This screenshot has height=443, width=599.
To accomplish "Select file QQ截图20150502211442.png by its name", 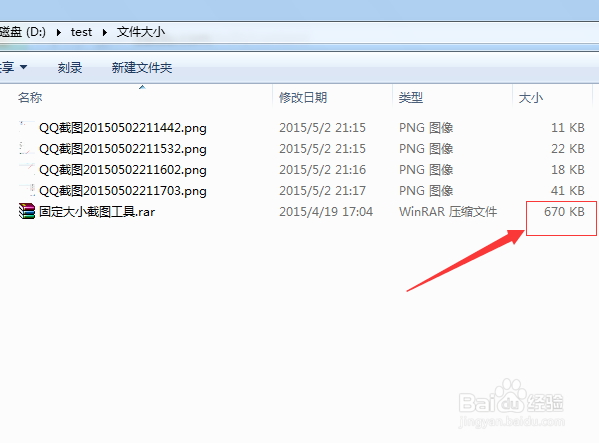I will pos(123,128).
